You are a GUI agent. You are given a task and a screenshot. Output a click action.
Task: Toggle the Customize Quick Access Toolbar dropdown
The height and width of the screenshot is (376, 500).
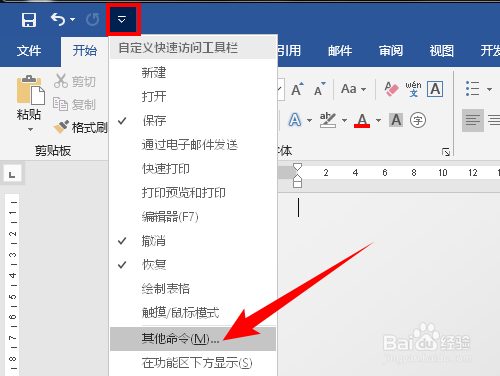click(x=122, y=20)
